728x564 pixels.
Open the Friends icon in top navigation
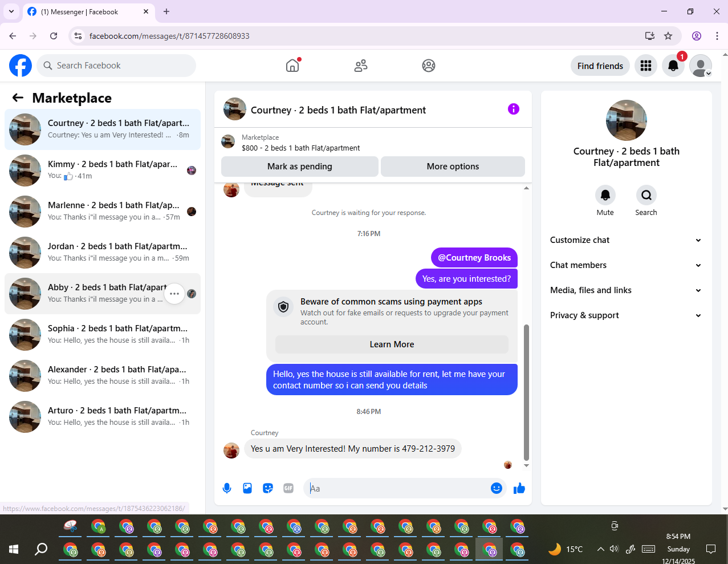coord(361,66)
